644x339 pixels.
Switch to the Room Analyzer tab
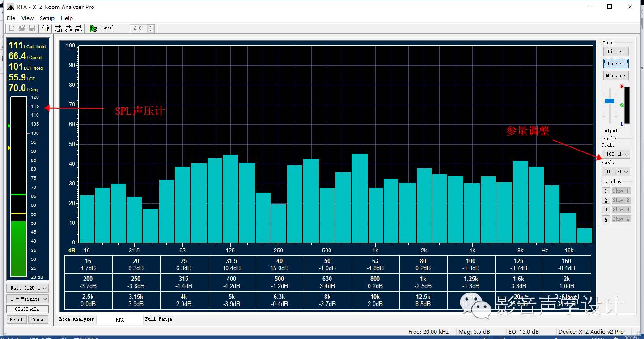click(x=76, y=319)
